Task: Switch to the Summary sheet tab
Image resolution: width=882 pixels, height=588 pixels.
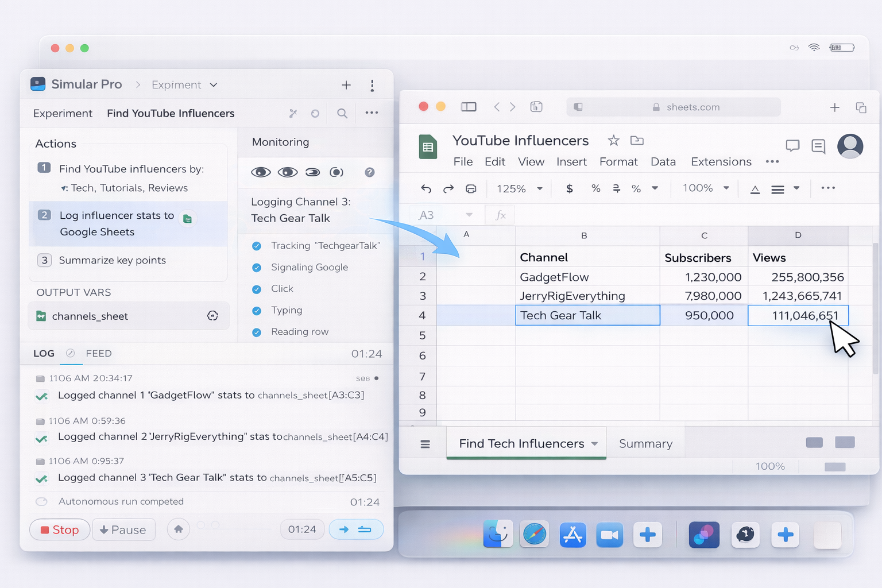Action: point(645,444)
